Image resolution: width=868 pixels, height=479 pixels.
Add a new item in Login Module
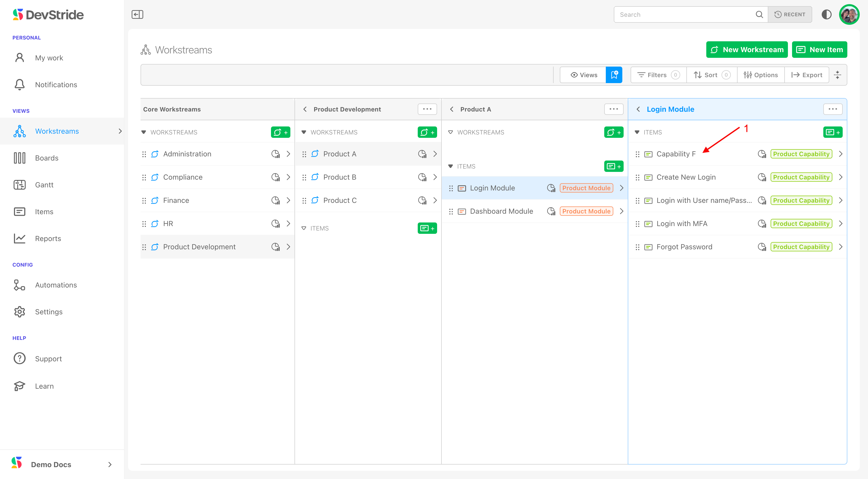point(832,132)
